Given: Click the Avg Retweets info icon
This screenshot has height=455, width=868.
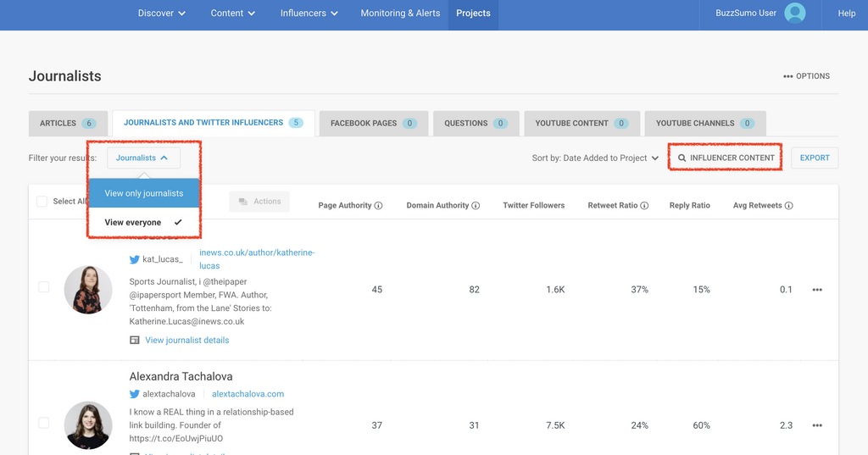Looking at the screenshot, I should point(789,206).
